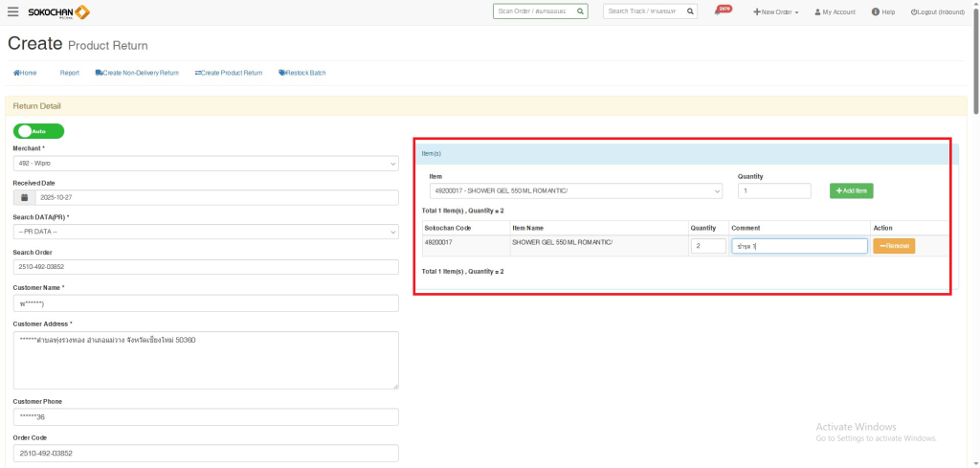Open Create Non-Delivery Return page
This screenshot has width=980, height=468.
click(137, 73)
